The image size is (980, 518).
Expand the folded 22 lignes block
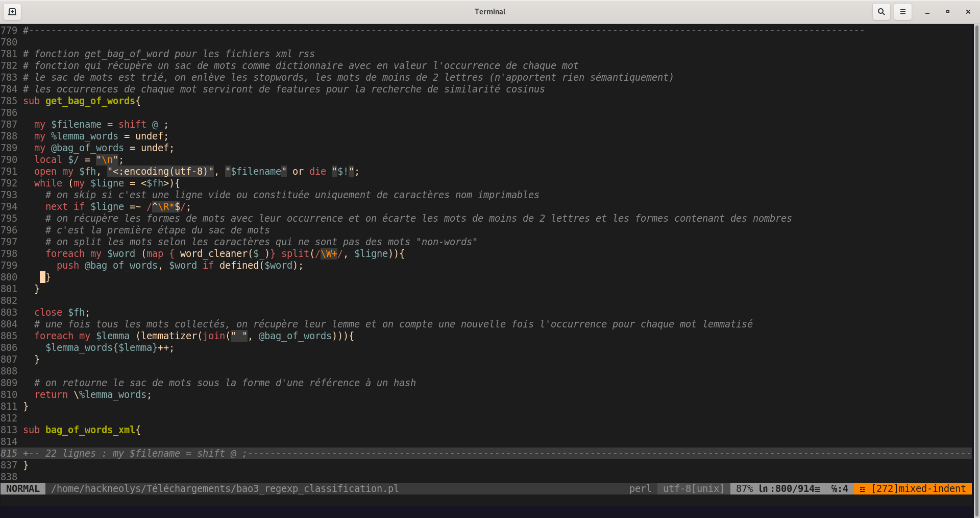point(486,453)
